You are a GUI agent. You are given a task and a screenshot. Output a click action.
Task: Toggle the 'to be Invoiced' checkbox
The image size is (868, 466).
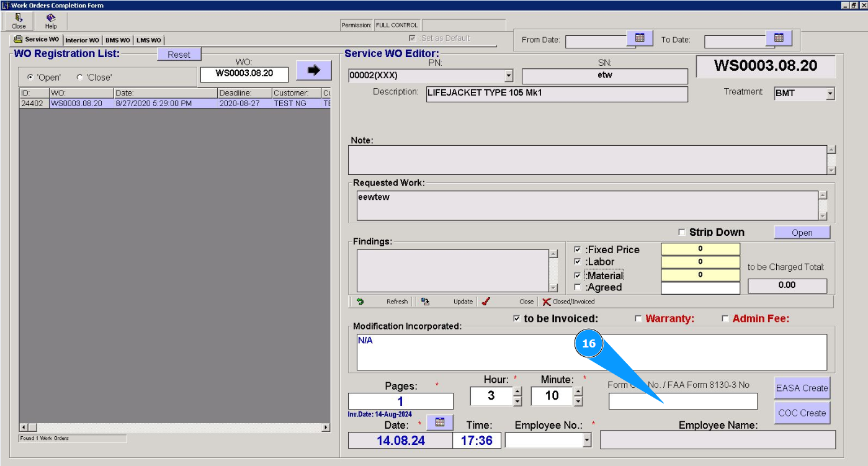pyautogui.click(x=517, y=319)
